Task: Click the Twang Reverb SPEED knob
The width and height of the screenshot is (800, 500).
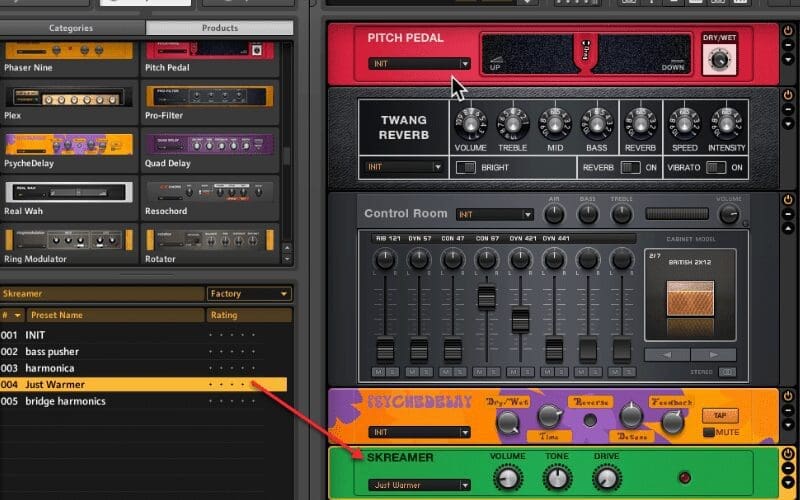Action: pyautogui.click(x=684, y=123)
